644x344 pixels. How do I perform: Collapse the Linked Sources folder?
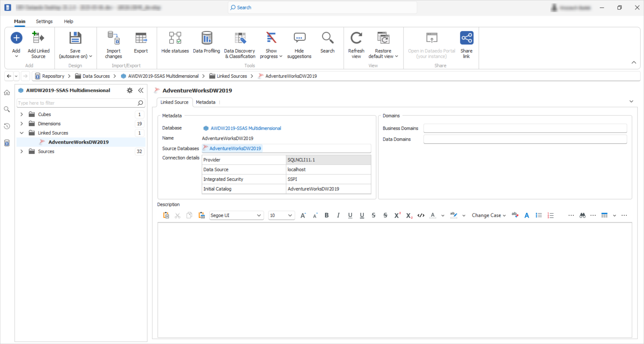pos(22,133)
